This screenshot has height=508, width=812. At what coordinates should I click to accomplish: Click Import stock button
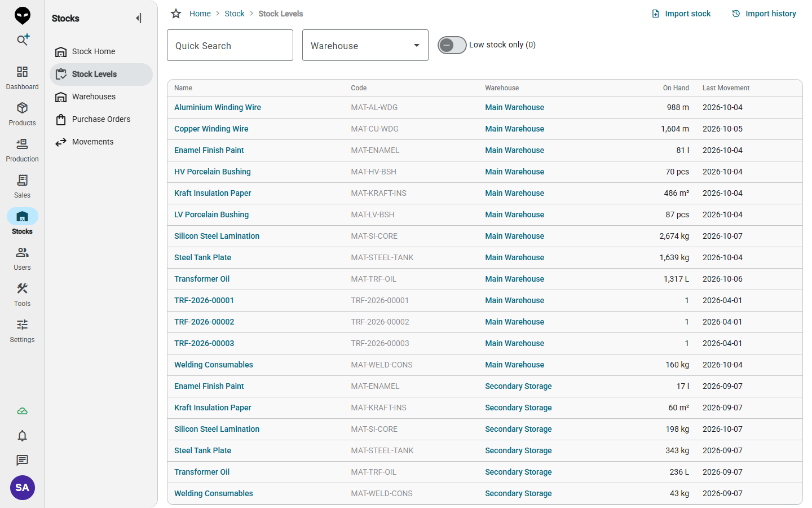681,14
